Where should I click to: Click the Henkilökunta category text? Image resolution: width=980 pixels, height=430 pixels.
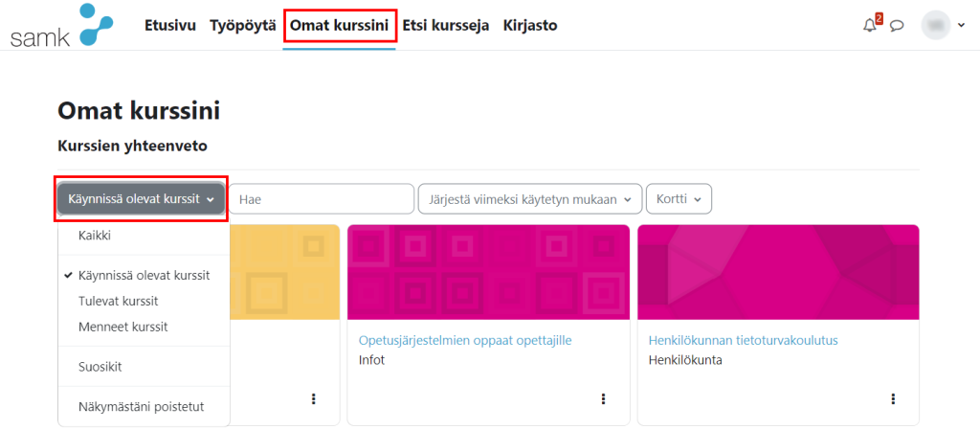[x=685, y=361]
